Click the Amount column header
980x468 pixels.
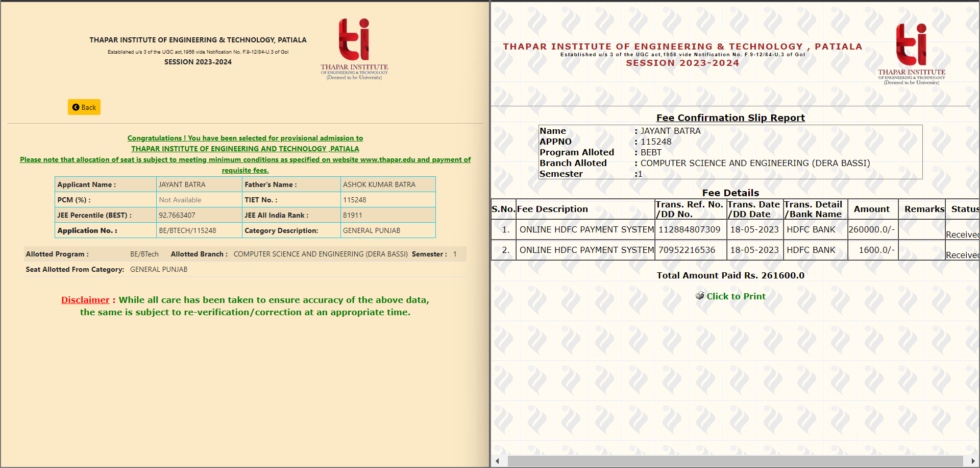click(872, 209)
